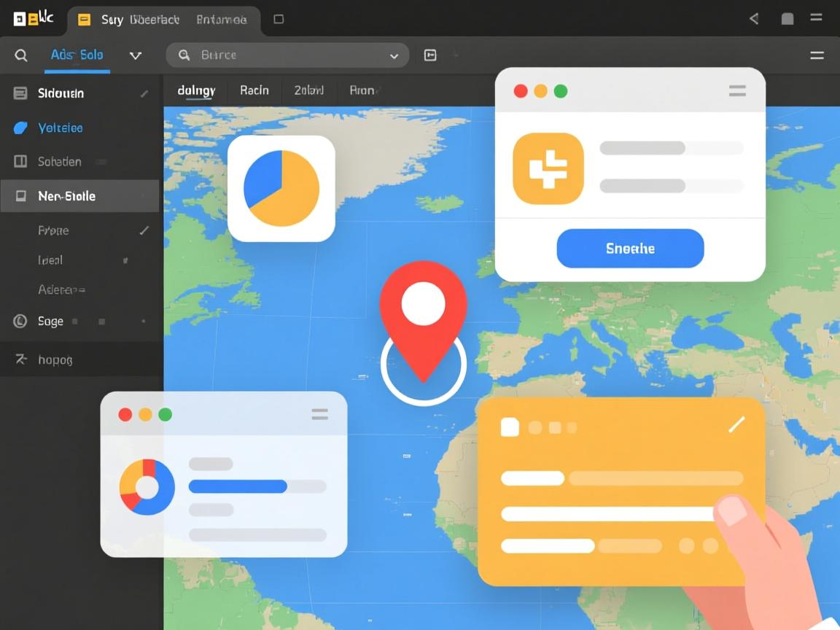Image resolution: width=840 pixels, height=630 pixels.
Task: Open hamburger menu in top-right toolbar
Action: pyautogui.click(x=817, y=55)
